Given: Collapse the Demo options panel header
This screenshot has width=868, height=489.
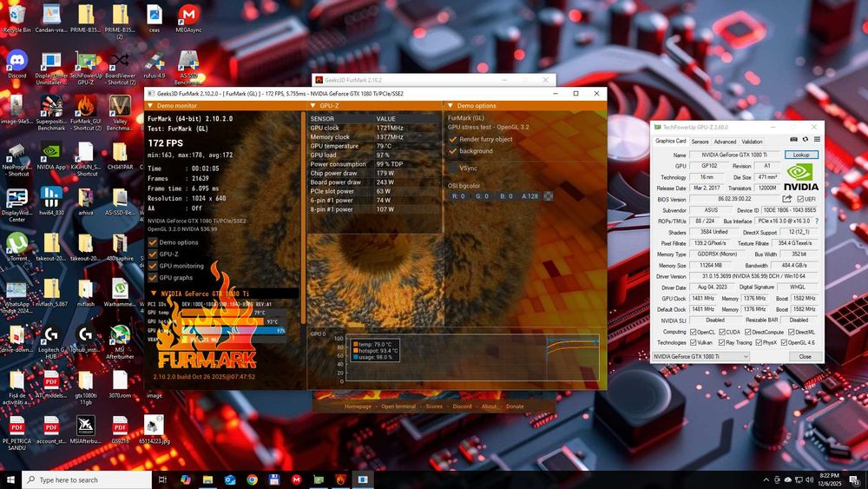Looking at the screenshot, I should pos(450,105).
